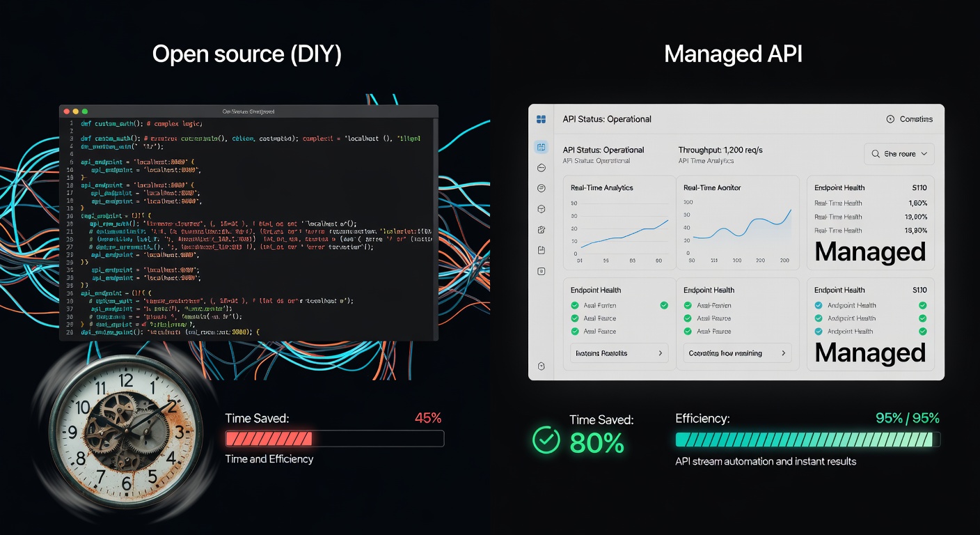Open the search dropdown with the chevron

tap(899, 154)
